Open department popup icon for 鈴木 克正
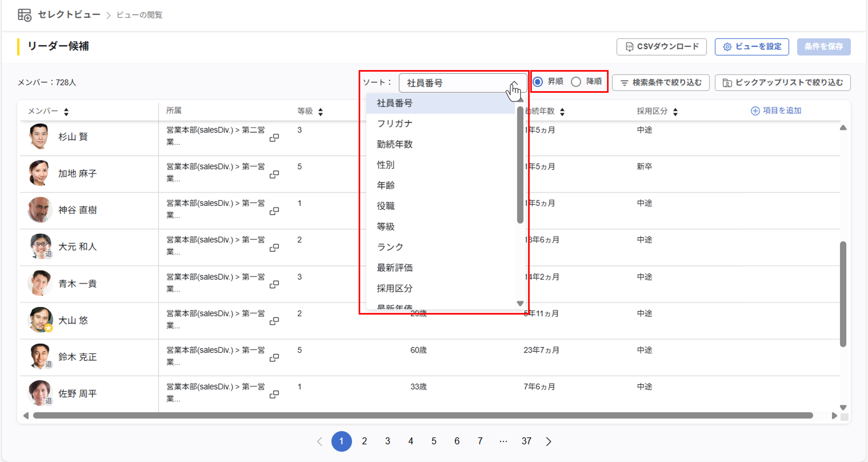The height and width of the screenshot is (462, 868). [274, 358]
